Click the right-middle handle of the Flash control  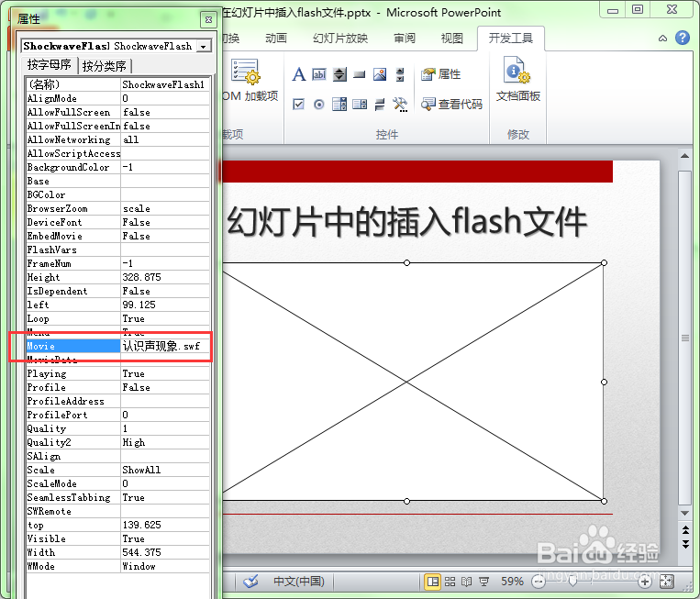[x=604, y=383]
